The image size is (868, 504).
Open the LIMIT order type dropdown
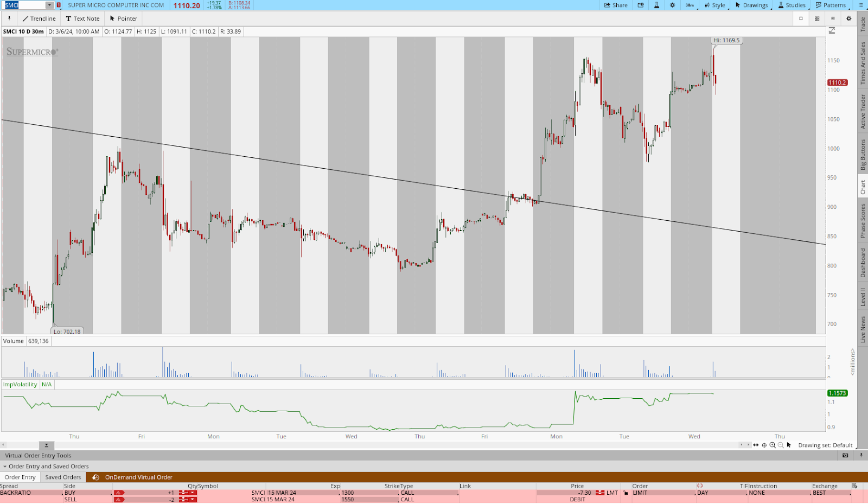pos(664,493)
